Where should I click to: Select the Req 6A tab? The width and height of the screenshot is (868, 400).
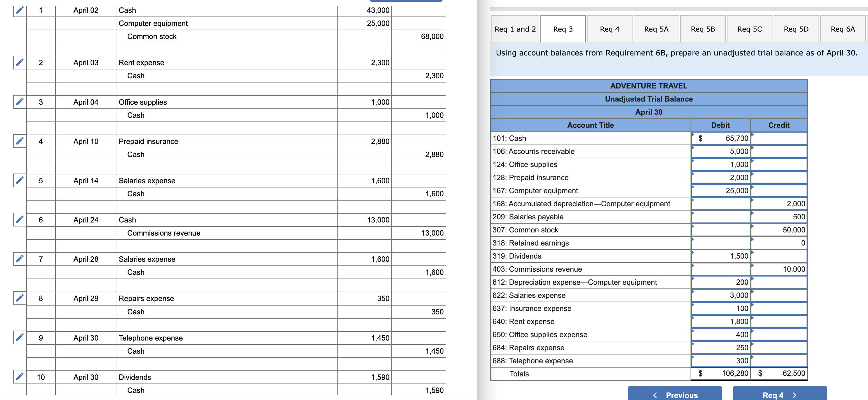coord(842,29)
